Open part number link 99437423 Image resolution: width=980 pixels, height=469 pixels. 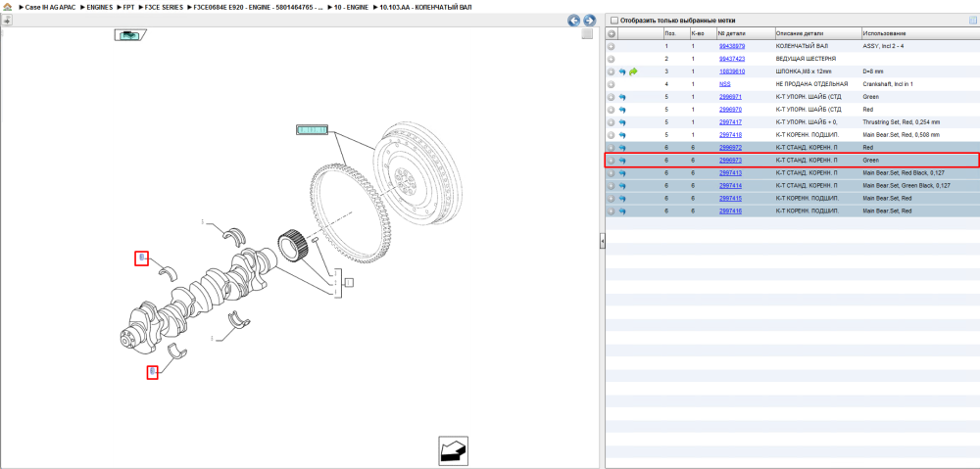coord(732,59)
